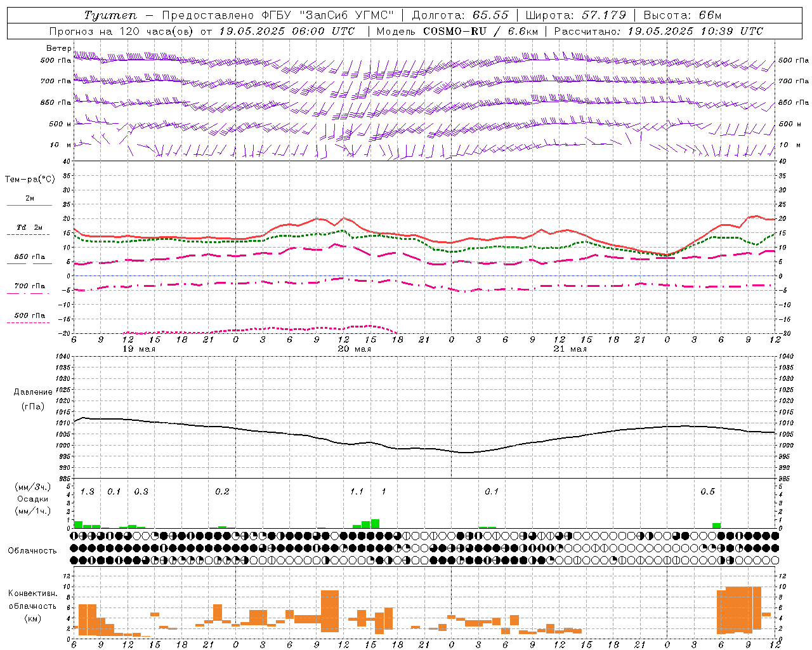Select the text "ЗапСиб УГМС" provider name
812x650 pixels.
pos(347,15)
